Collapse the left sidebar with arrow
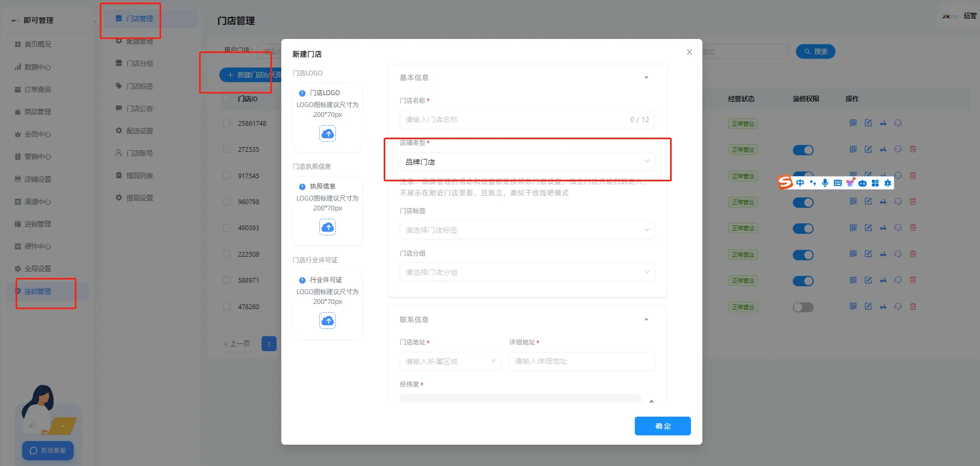Screen dimensions: 980x466 point(95,21)
